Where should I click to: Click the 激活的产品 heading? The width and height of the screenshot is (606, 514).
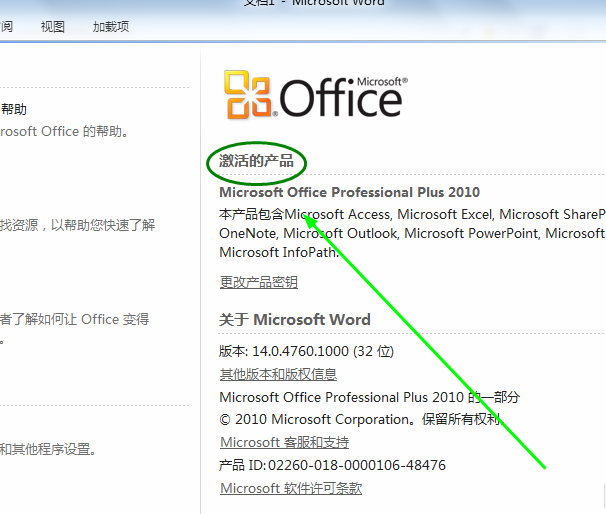pyautogui.click(x=256, y=161)
